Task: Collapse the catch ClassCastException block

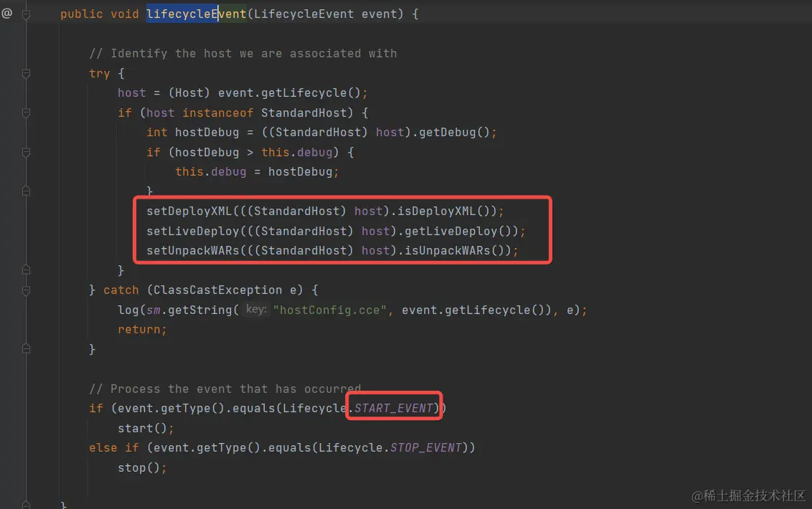Action: tap(26, 290)
